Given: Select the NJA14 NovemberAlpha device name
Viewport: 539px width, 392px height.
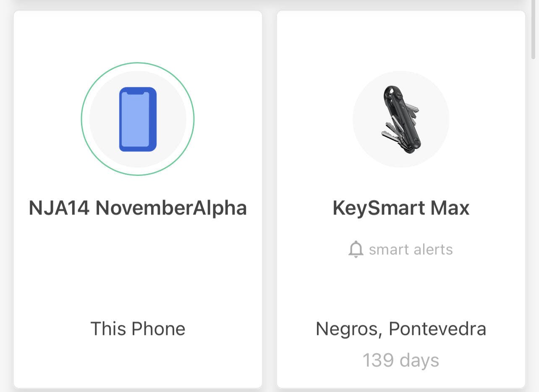Looking at the screenshot, I should click(138, 208).
